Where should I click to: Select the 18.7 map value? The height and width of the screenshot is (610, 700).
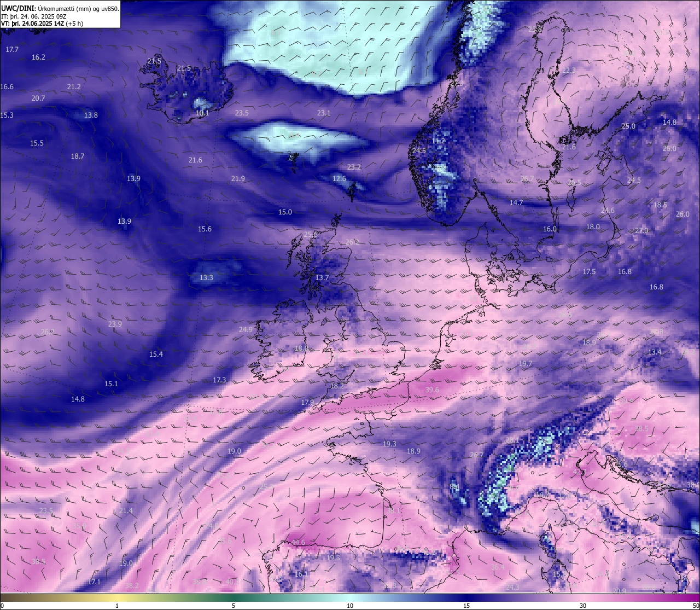(x=78, y=156)
